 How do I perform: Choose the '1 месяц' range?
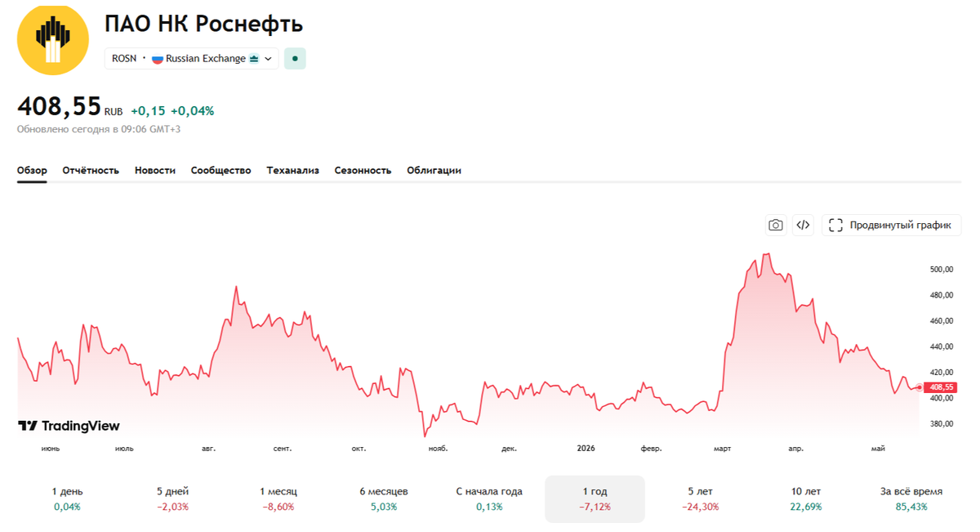[x=278, y=498]
